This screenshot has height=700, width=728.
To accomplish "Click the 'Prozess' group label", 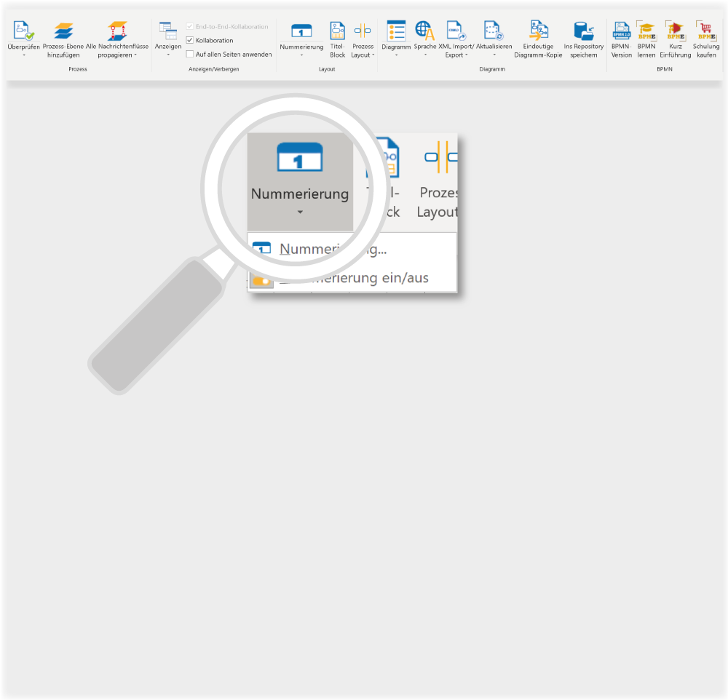I will (78, 69).
